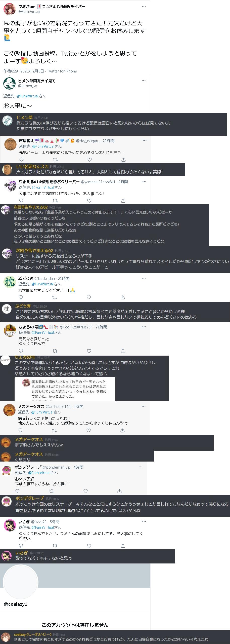Open the more options menu on himen_so's reply
230x644 pixels.
tap(144, 81)
